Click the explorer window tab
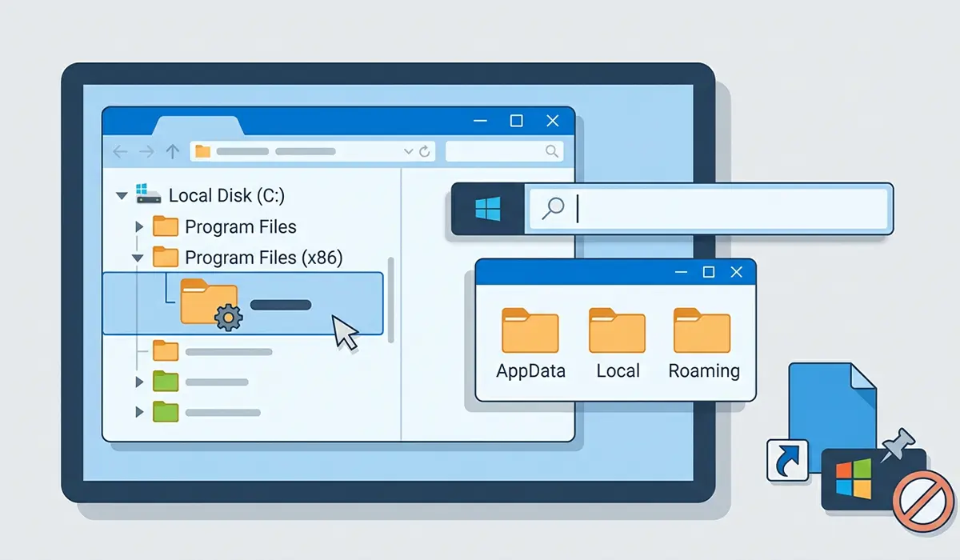Image resolution: width=960 pixels, height=560 pixels. point(198,125)
